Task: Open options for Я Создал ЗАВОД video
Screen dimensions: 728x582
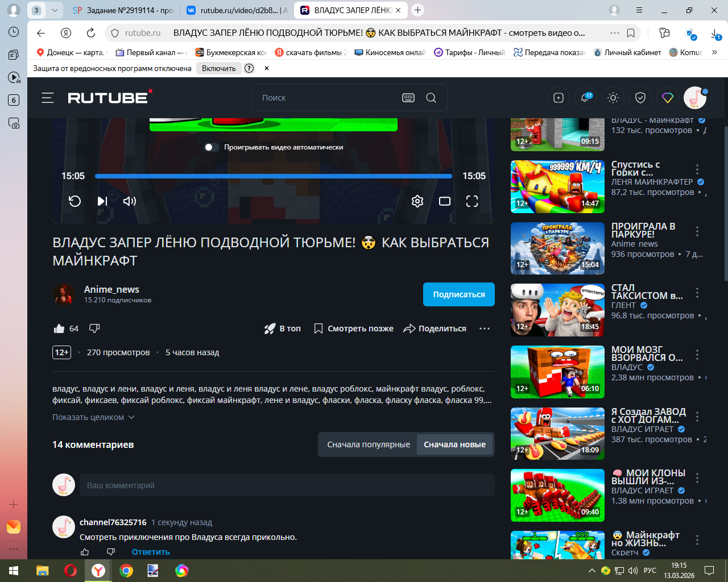Action: (697, 417)
